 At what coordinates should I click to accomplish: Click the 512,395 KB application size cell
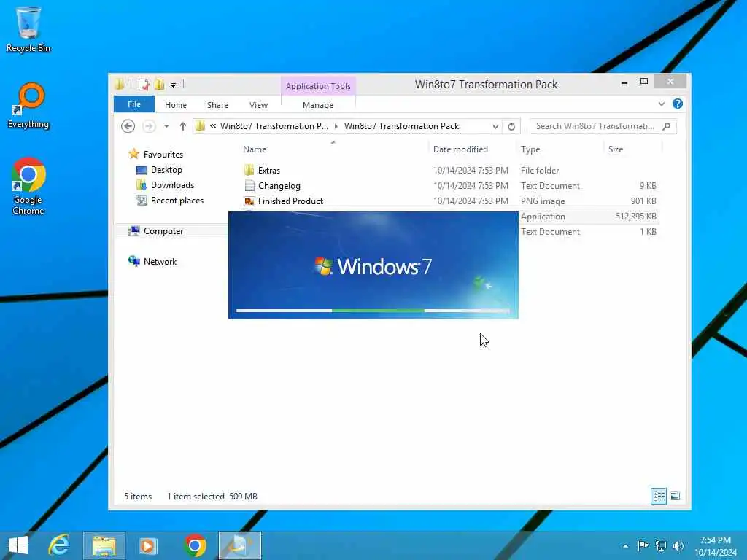coord(635,216)
